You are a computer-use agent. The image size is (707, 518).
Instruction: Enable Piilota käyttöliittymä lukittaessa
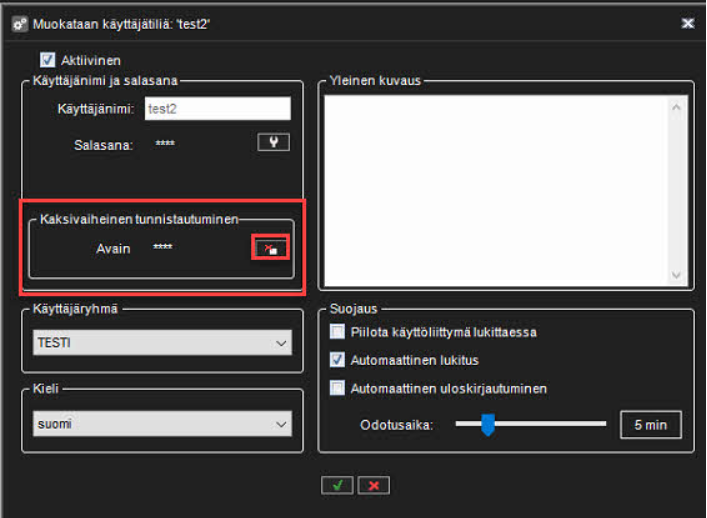337,332
